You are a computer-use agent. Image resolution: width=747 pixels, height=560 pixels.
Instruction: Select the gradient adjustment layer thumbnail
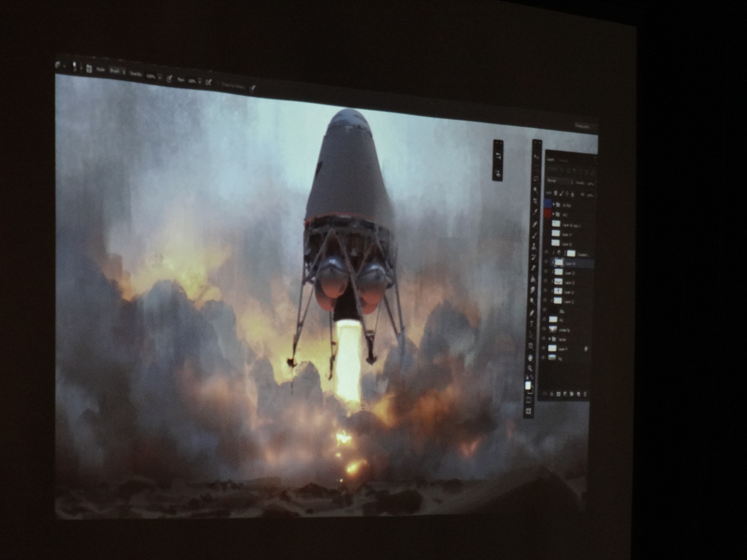click(571, 253)
